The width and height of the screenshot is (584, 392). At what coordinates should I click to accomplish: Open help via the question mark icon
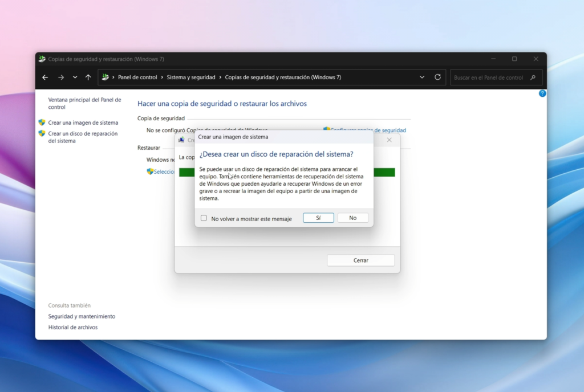tap(542, 93)
